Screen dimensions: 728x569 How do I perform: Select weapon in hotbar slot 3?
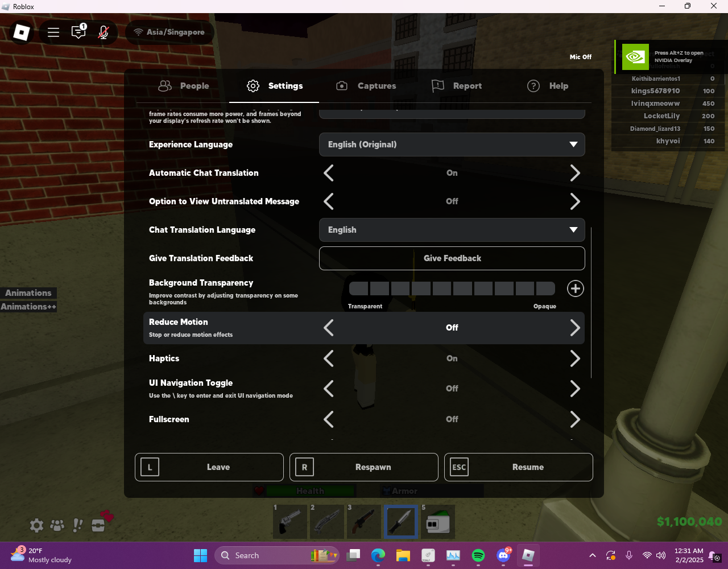pos(364,521)
